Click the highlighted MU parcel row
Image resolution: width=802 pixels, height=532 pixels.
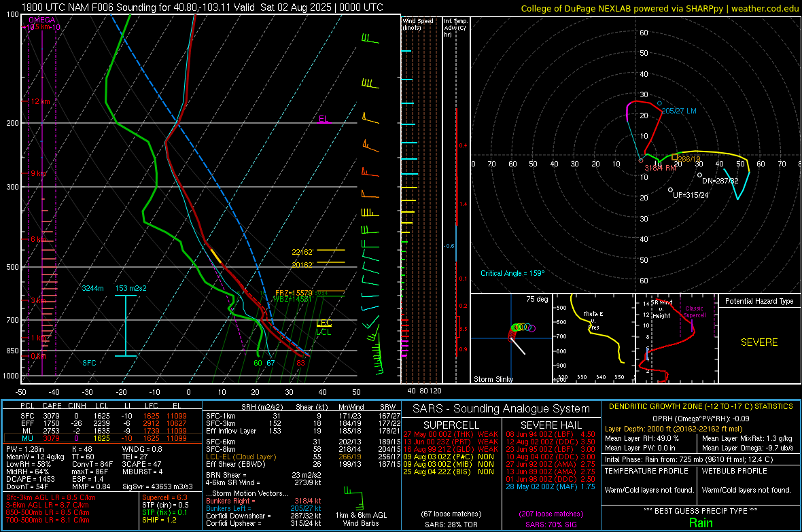click(x=103, y=438)
